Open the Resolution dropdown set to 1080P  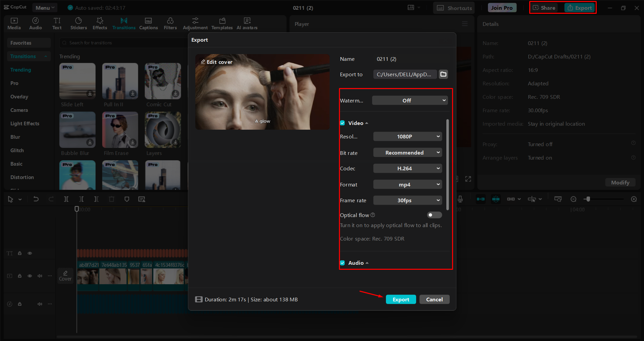coord(407,136)
